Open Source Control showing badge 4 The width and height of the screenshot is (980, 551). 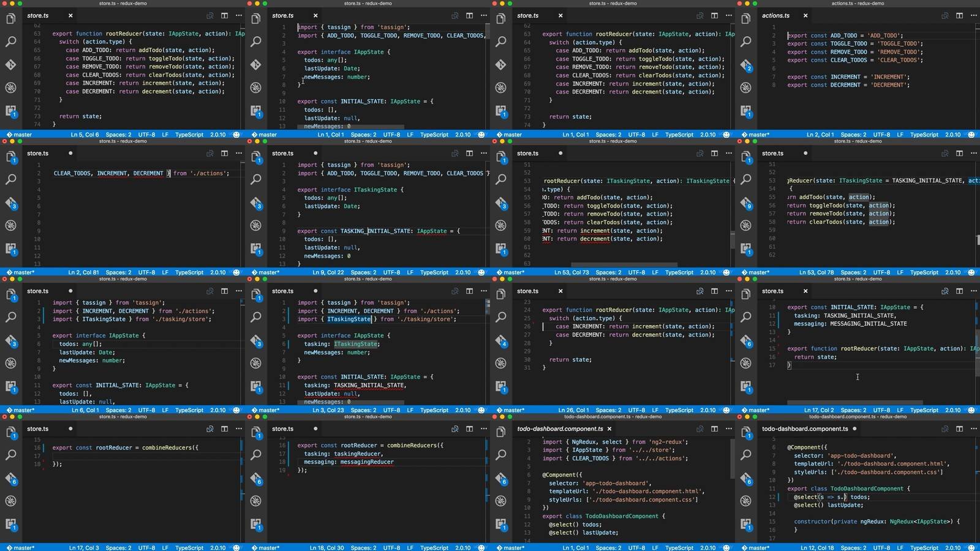[500, 340]
